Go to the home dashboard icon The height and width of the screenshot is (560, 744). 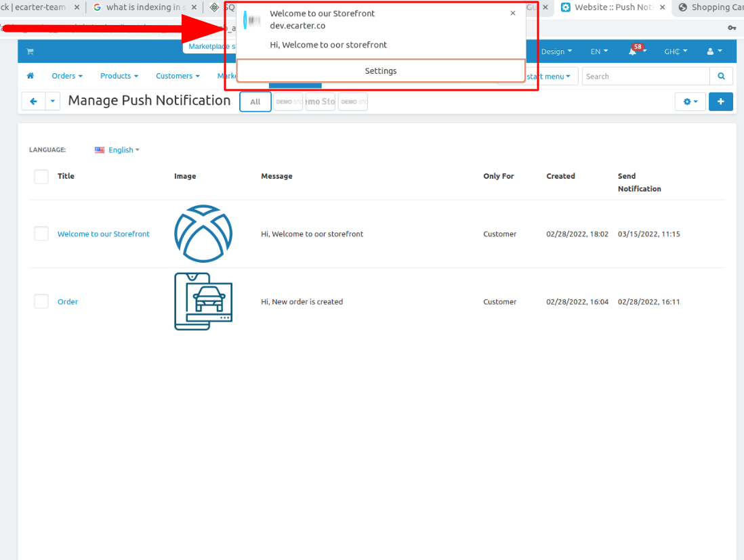(x=30, y=76)
